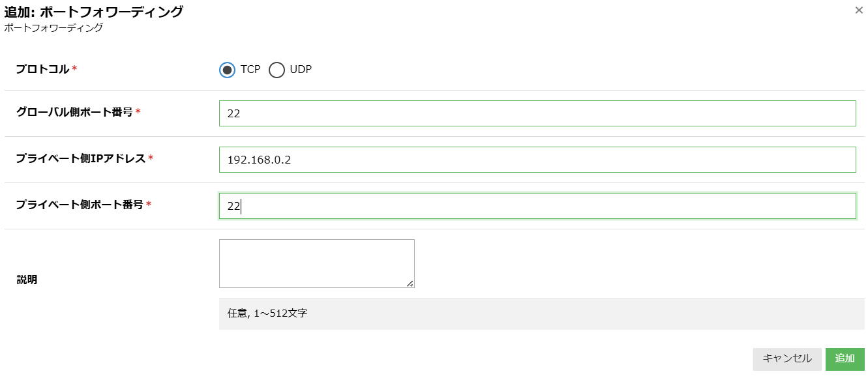Click the 任意, 1〜512文字 hint text
The width and height of the screenshot is (868, 376).
click(267, 313)
